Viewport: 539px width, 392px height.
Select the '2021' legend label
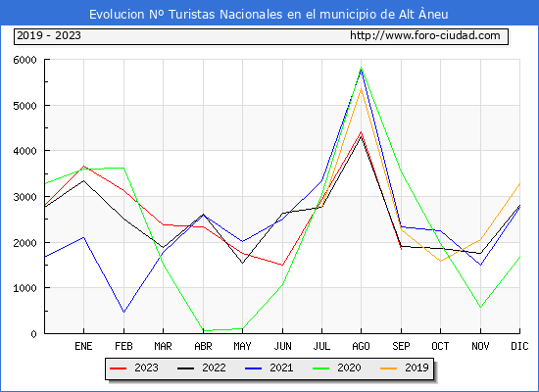[281, 367]
